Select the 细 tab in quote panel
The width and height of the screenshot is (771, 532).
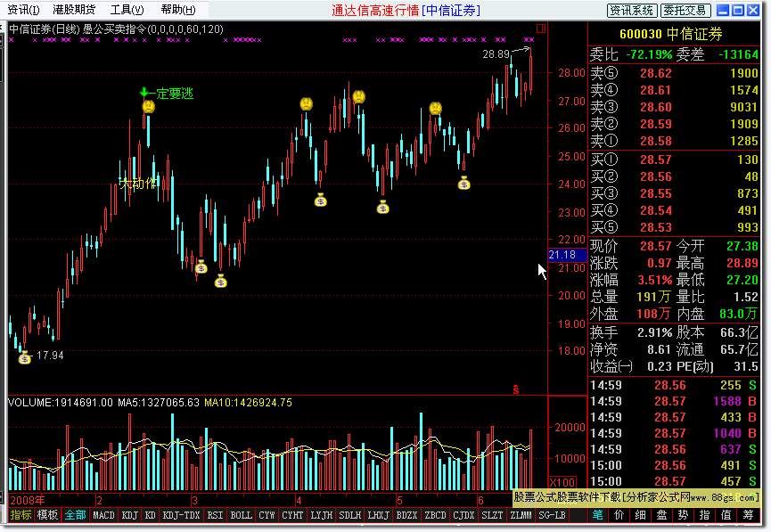pos(640,515)
